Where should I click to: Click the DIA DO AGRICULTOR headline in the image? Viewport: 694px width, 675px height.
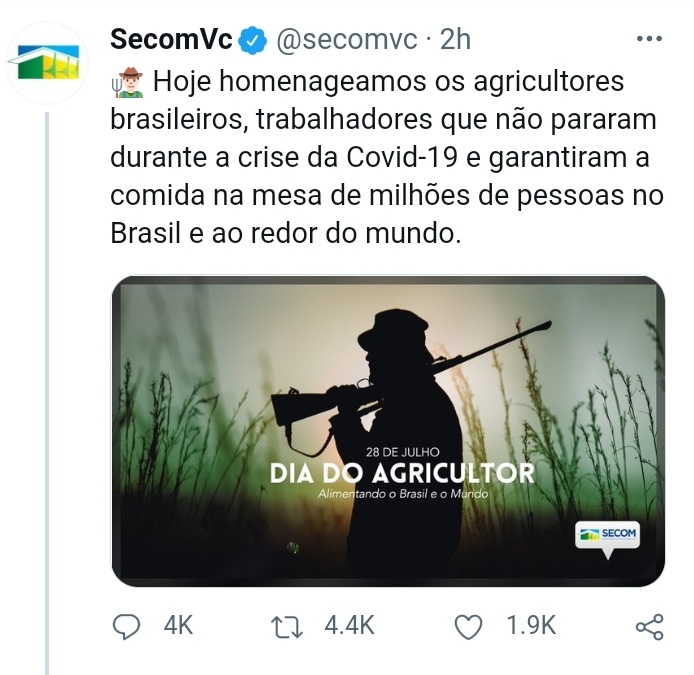(402, 473)
